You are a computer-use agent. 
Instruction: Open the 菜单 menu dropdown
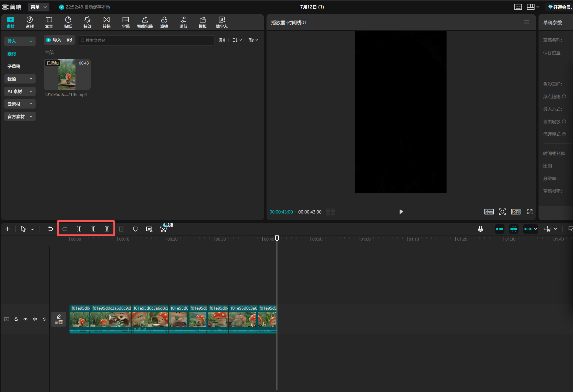[x=39, y=7]
